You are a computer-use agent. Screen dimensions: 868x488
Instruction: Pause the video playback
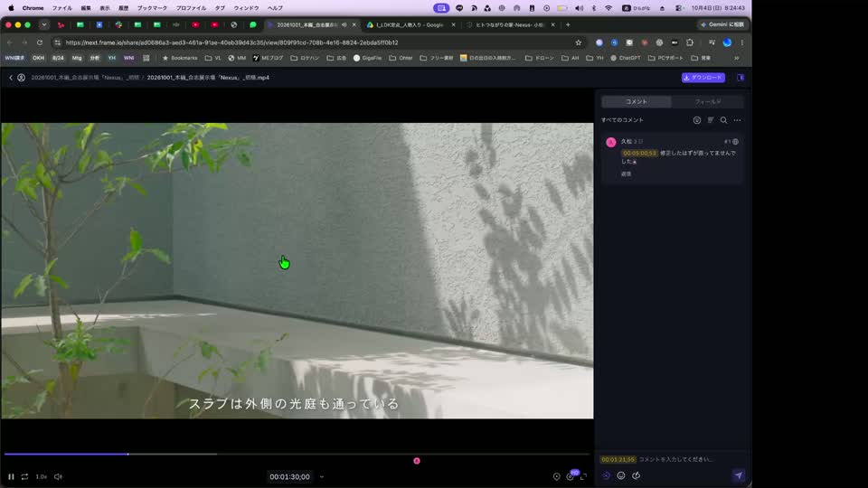coord(11,476)
